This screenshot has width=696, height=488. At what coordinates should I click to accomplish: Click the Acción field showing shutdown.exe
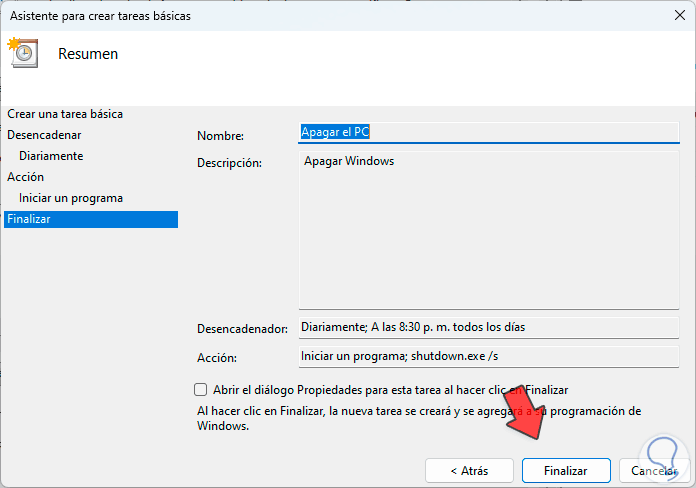point(488,356)
